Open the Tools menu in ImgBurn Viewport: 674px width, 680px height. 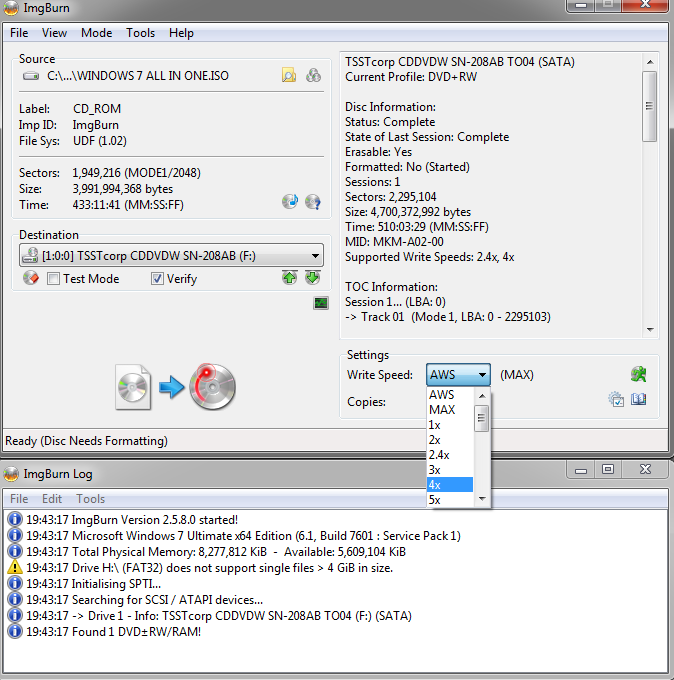point(141,33)
